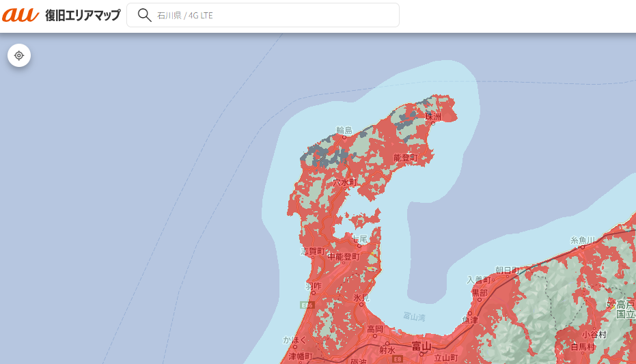The image size is (636, 364).
Task: Click the 氷見 map label
Action: pyautogui.click(x=361, y=298)
